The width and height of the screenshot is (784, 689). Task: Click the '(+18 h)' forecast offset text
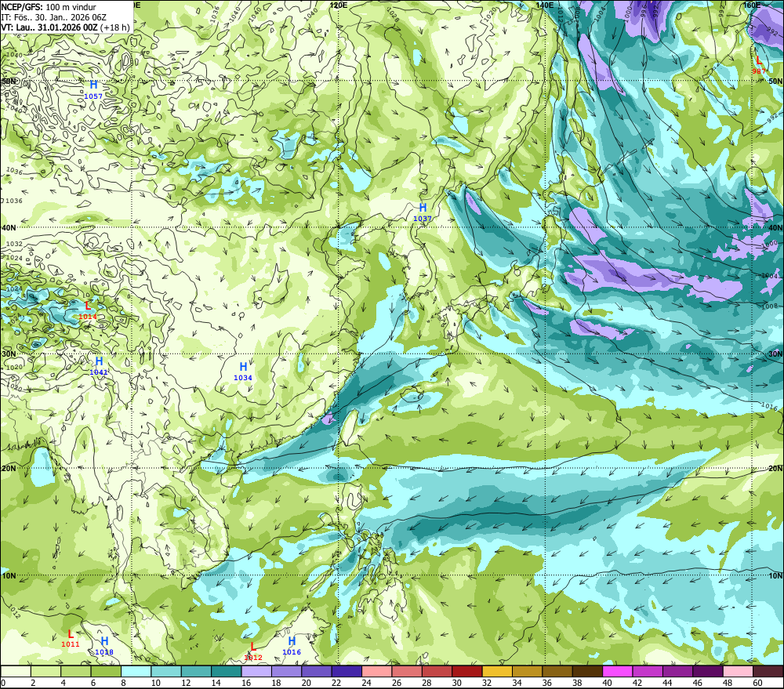tap(115, 27)
